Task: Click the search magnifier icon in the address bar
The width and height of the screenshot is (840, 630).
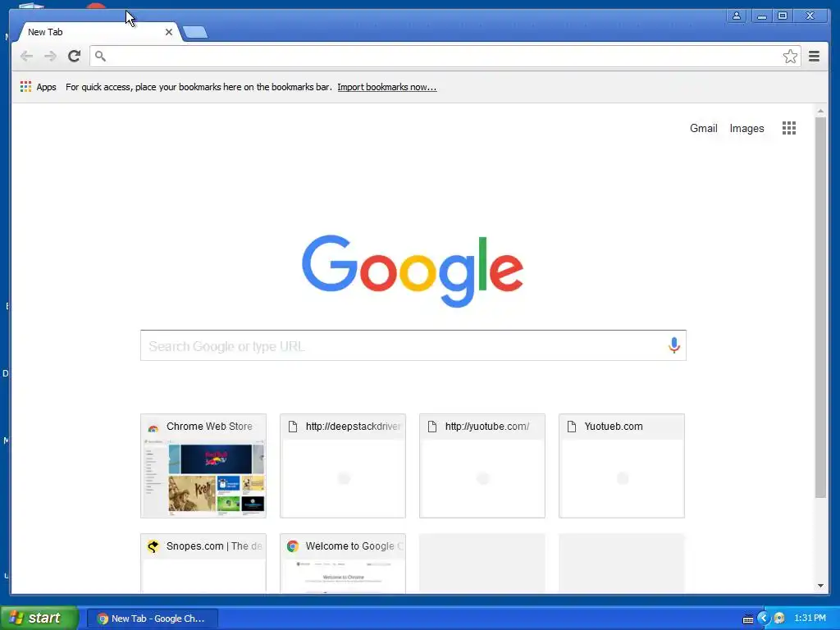Action: point(100,56)
